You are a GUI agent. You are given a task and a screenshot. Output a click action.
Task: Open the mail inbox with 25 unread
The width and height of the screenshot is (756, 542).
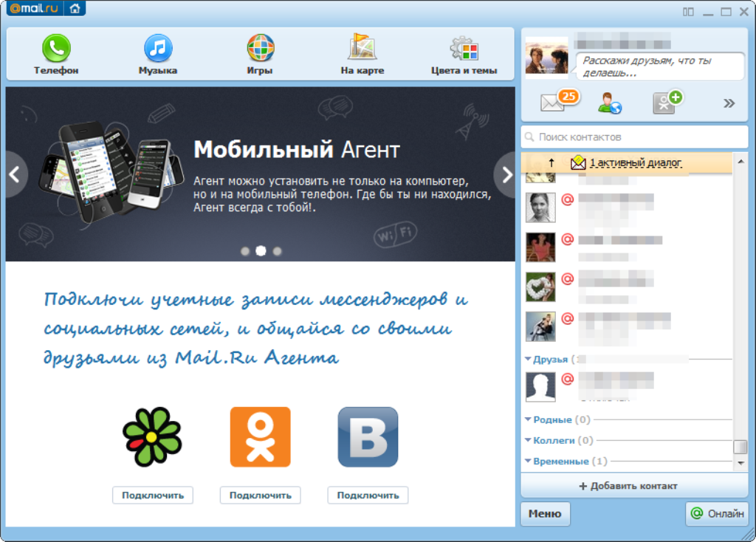pos(560,100)
